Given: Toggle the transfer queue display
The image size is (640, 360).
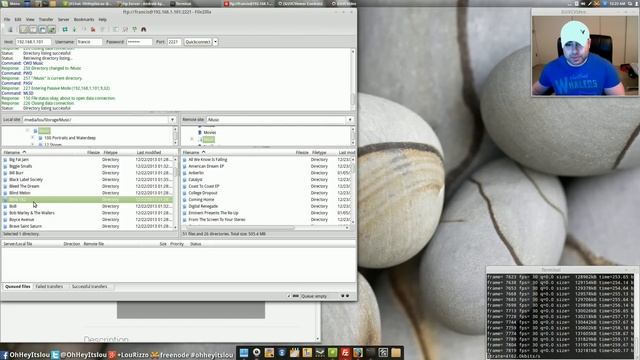Looking at the screenshot, I should click(x=52, y=29).
